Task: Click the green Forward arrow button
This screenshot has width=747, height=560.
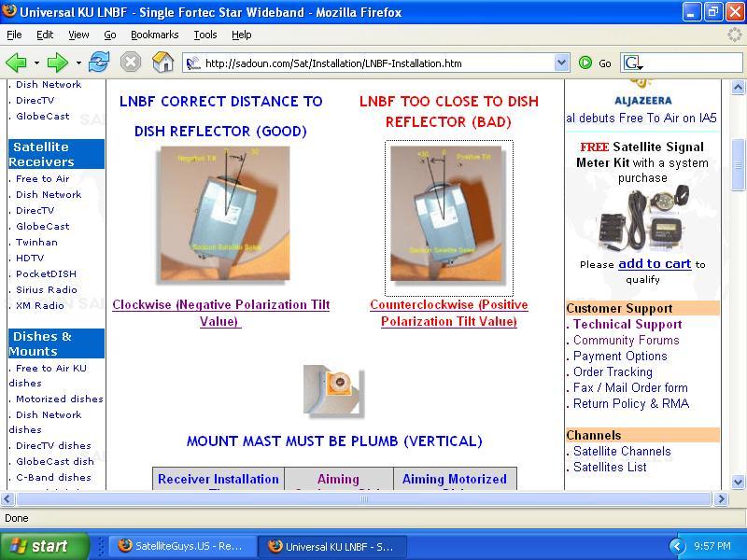Action: [58, 63]
